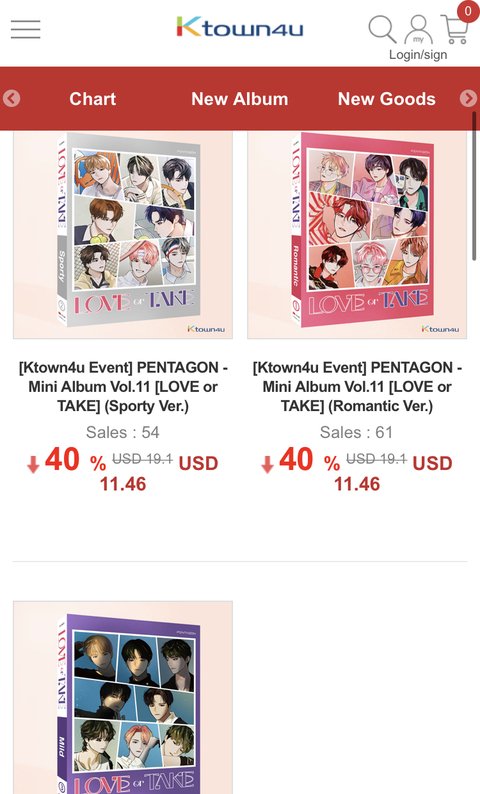Open the search magnifier icon
Screen dimensions: 480x794
pos(382,29)
